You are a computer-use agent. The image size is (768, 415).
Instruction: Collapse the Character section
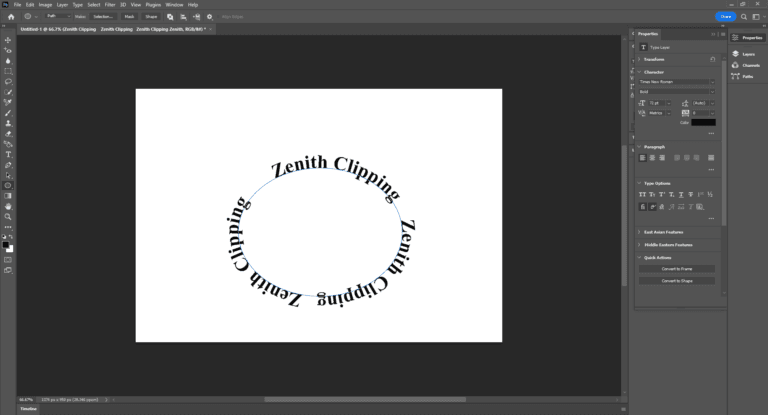pos(639,72)
